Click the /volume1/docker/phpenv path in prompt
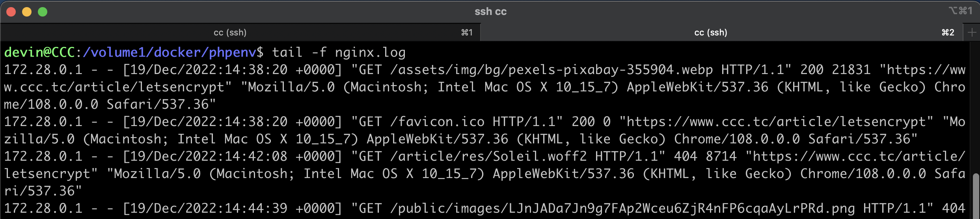 [170, 52]
